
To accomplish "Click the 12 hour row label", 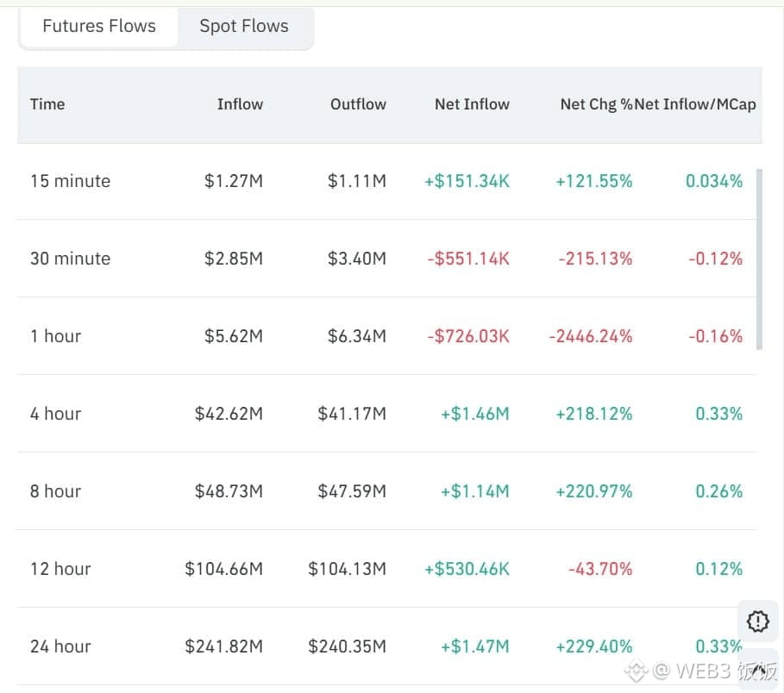I will point(60,569).
